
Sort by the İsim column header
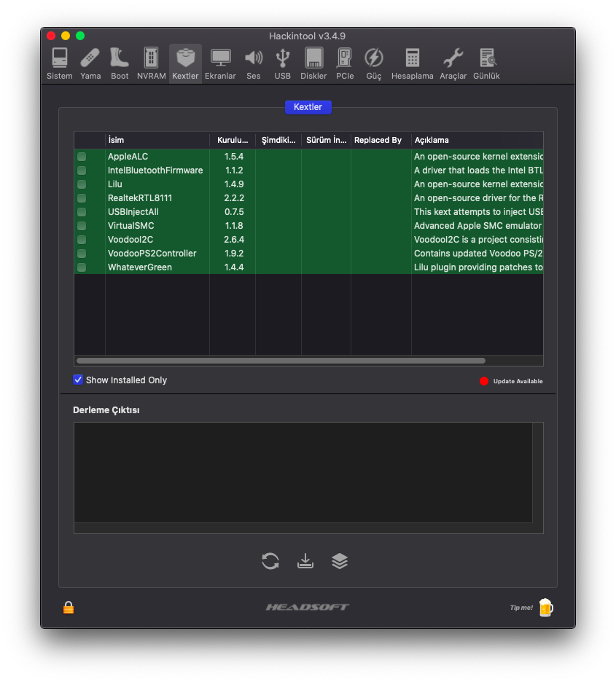[x=157, y=140]
